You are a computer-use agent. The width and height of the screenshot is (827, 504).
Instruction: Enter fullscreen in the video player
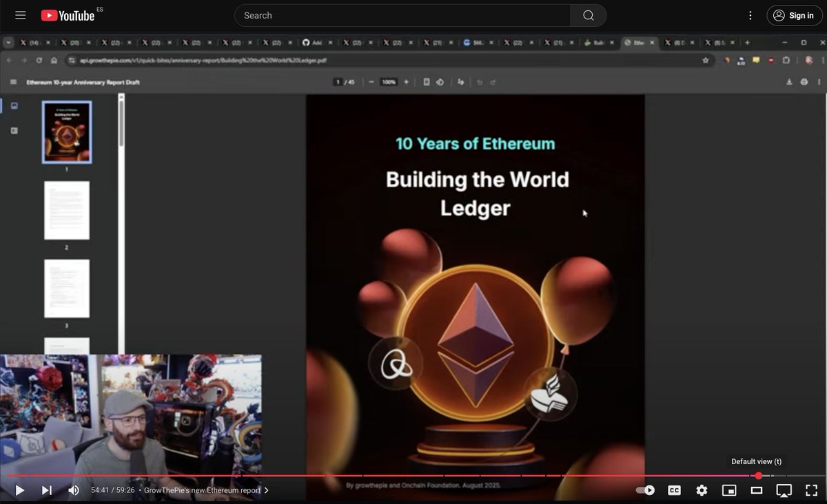click(811, 490)
